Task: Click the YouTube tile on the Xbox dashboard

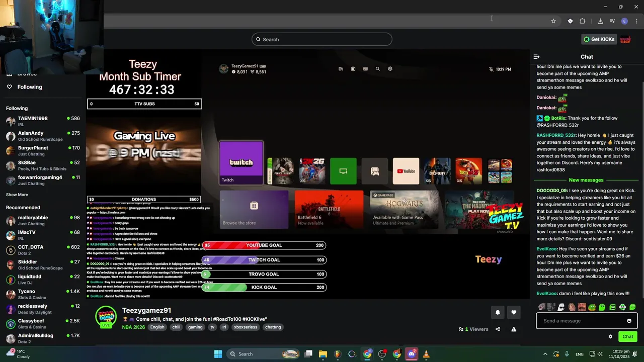Action: 406,171
